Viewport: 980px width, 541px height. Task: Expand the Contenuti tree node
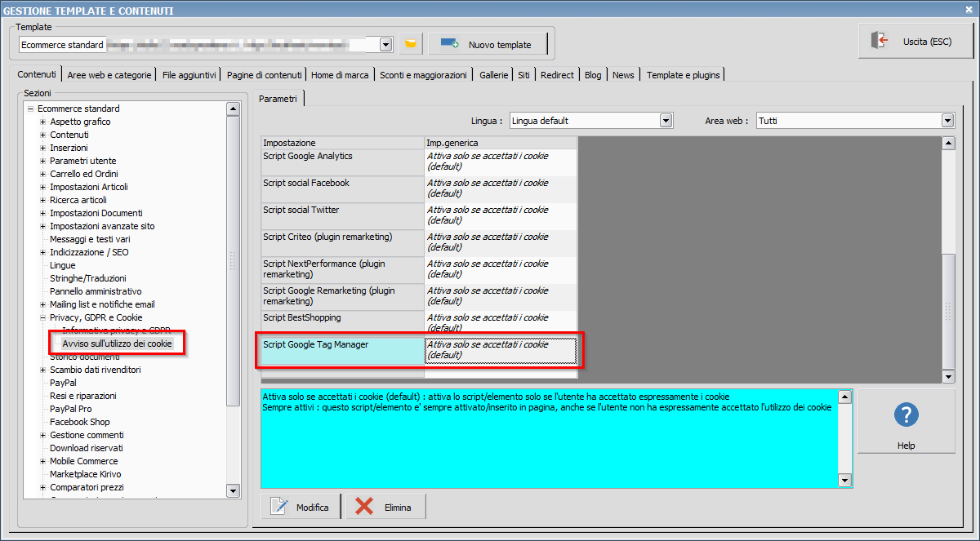[x=43, y=135]
